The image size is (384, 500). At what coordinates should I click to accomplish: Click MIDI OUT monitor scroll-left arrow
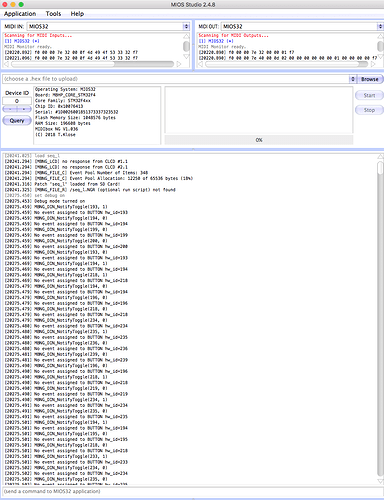pos(201,64)
